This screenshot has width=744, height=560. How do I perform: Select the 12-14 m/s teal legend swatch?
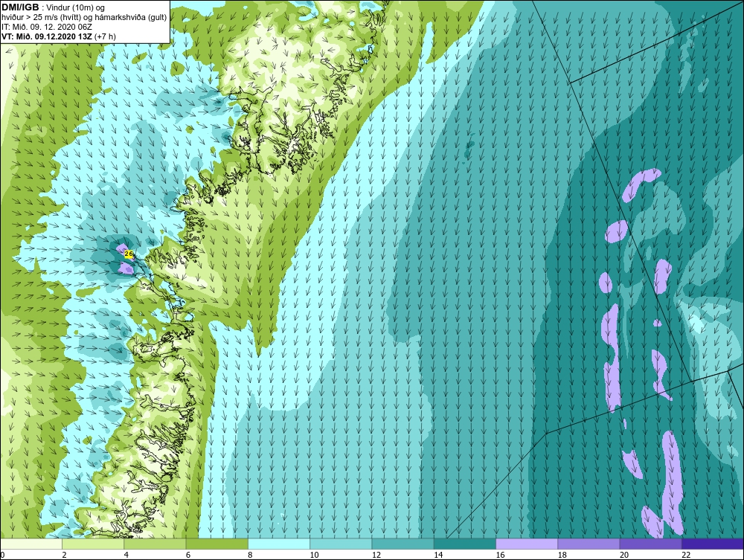tap(403, 544)
